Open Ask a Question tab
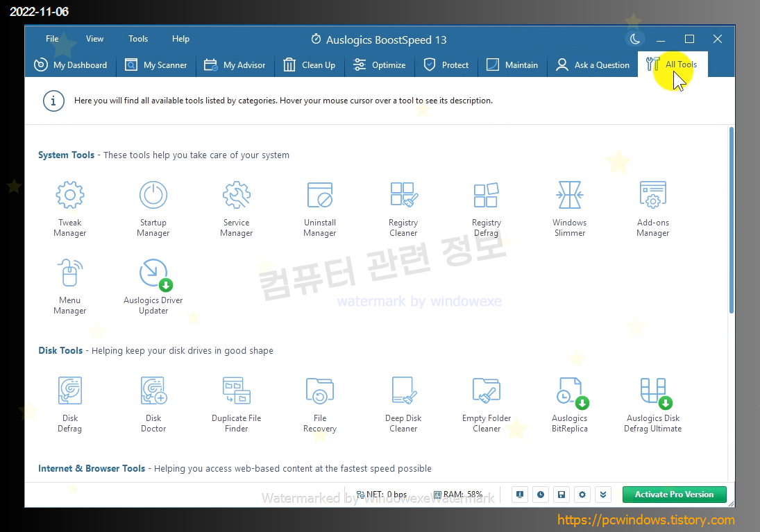 click(593, 65)
